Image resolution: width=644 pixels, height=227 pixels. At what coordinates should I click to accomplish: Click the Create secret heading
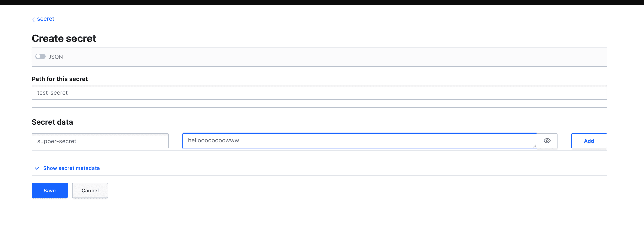tap(64, 38)
